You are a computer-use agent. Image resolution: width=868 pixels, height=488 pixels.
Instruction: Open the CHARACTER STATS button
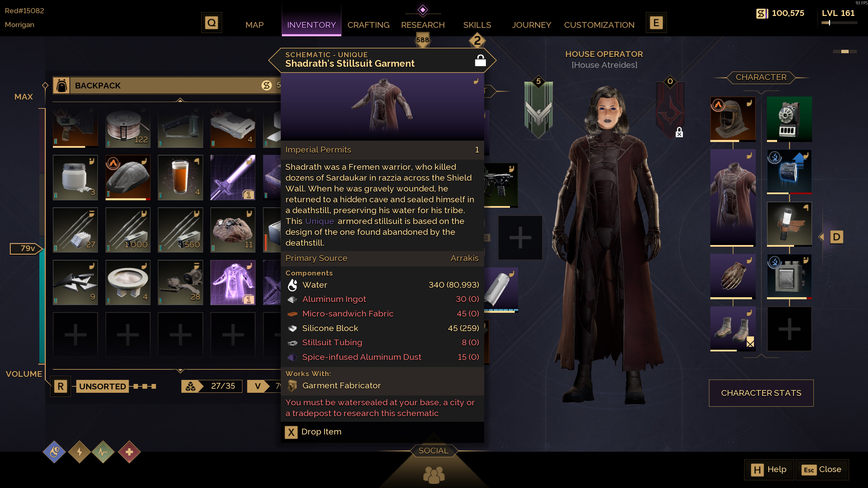761,393
